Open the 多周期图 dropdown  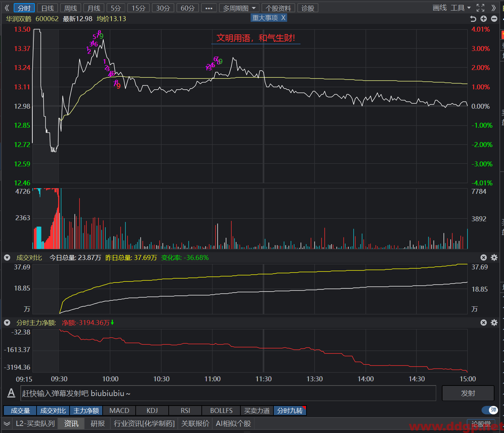[239, 8]
